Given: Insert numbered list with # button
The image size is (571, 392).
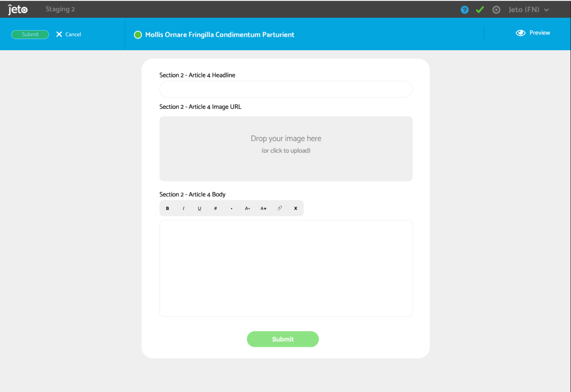Looking at the screenshot, I should coord(215,208).
